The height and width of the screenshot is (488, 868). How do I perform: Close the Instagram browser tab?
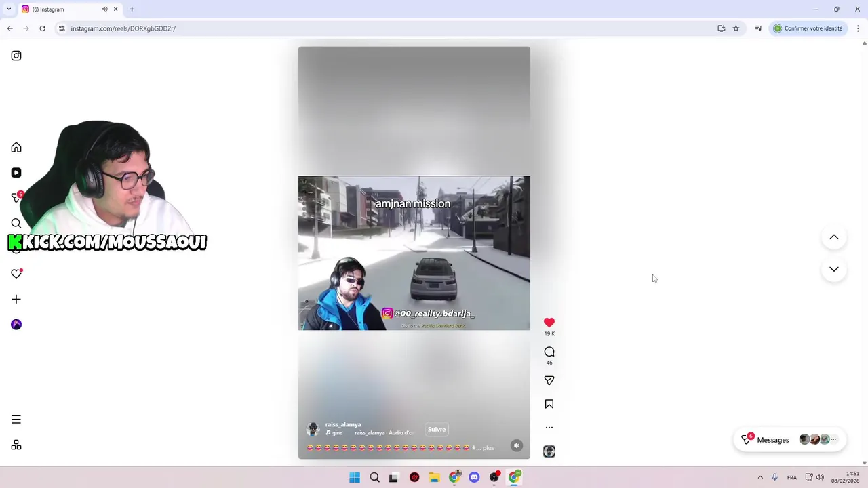pyautogui.click(x=115, y=9)
